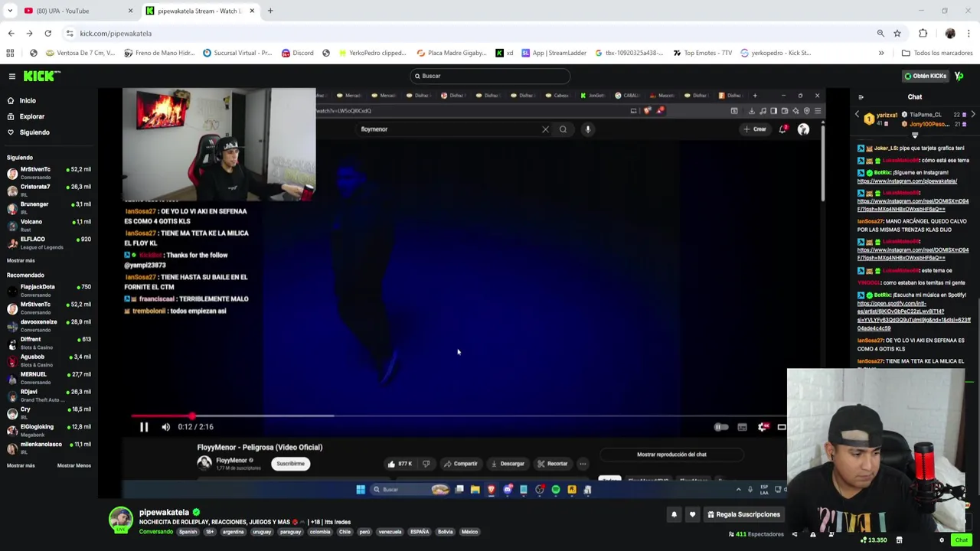Screen dimensions: 980x551
Task: Expand the gifters leaderboard down arrow
Action: coord(915,135)
